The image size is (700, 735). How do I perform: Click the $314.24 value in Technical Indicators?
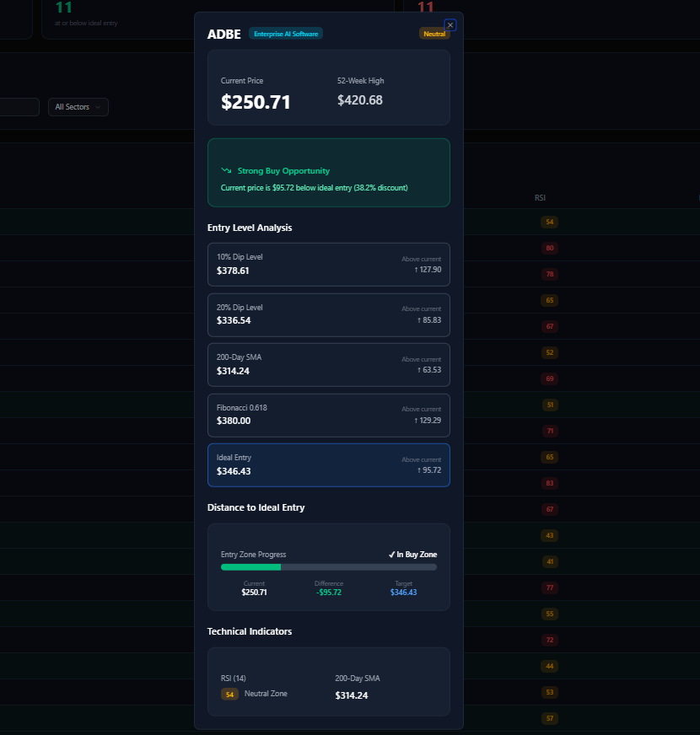click(352, 695)
